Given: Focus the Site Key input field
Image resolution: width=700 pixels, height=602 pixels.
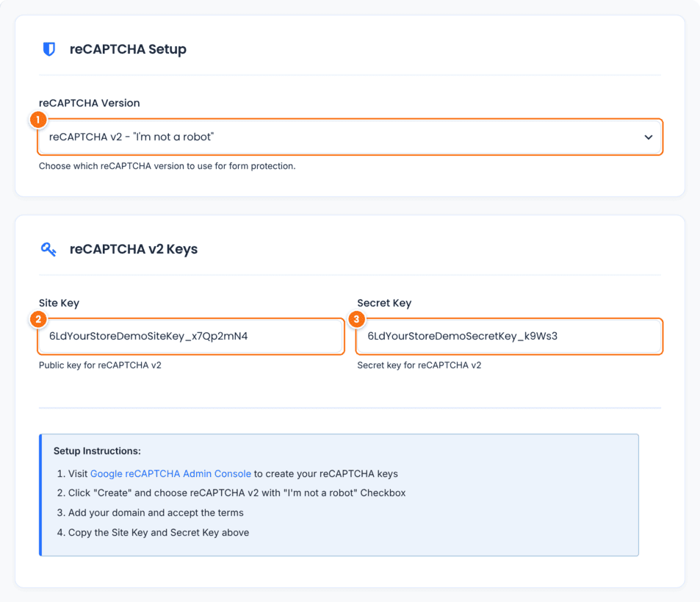Looking at the screenshot, I should click(x=191, y=336).
